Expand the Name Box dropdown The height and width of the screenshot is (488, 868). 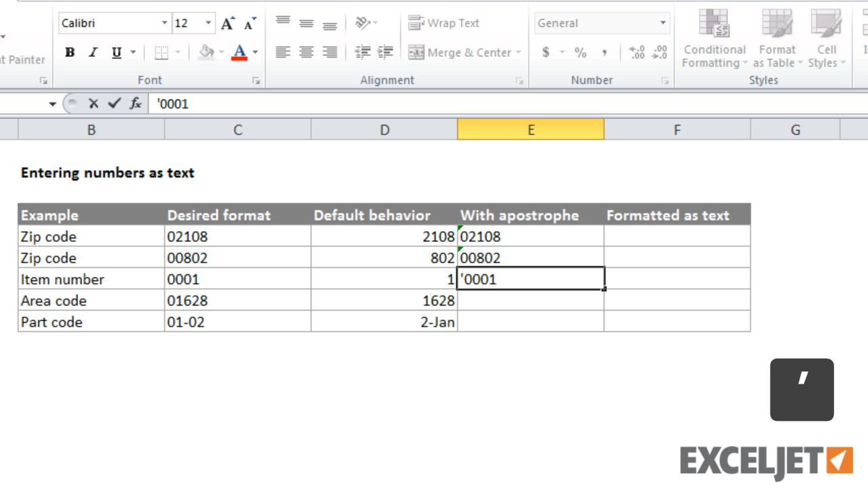52,104
